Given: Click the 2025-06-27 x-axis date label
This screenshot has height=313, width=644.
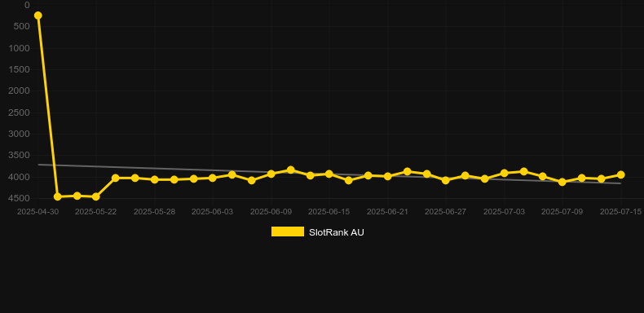Looking at the screenshot, I should point(446,212).
